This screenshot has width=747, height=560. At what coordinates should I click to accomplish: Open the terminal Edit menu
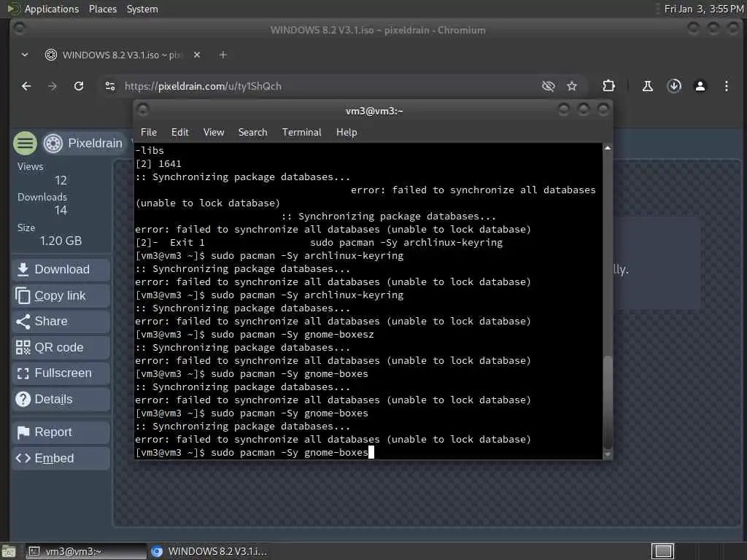click(180, 133)
